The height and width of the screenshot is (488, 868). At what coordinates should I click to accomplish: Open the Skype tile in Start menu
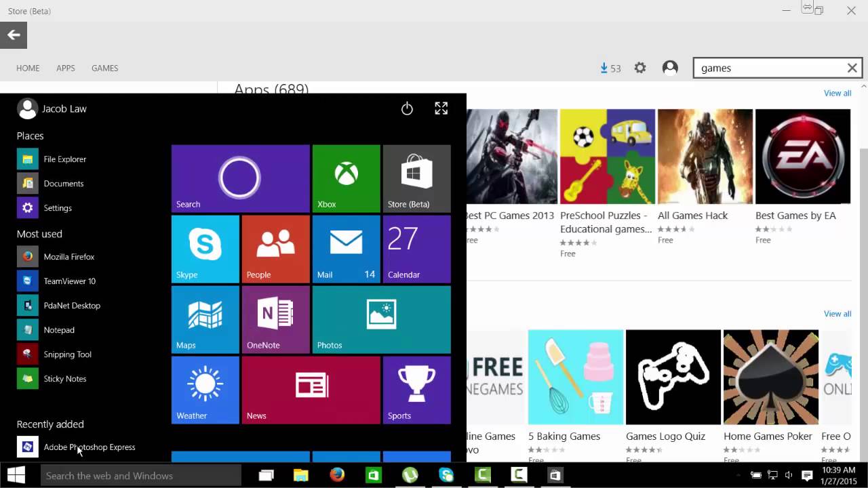pyautogui.click(x=205, y=249)
